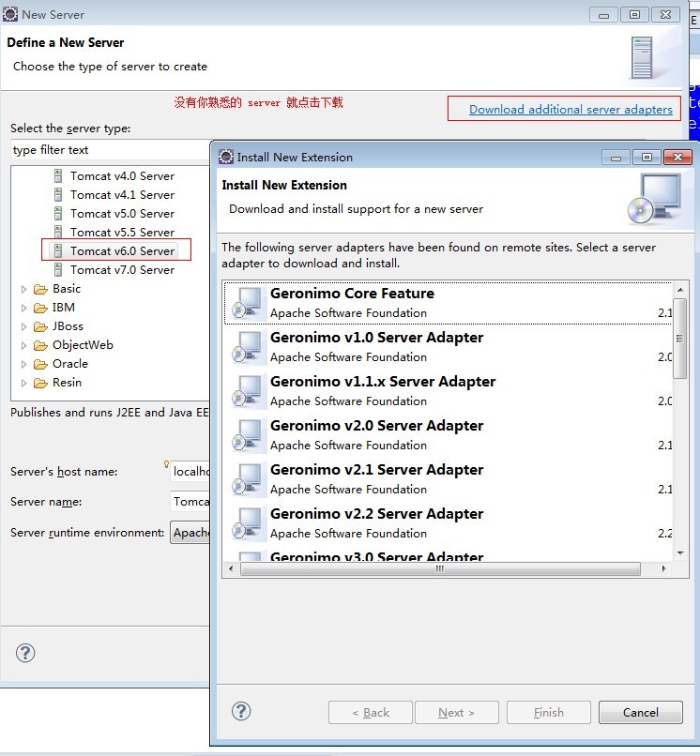Image resolution: width=700 pixels, height=756 pixels.
Task: Click the Back button
Action: 371,713
